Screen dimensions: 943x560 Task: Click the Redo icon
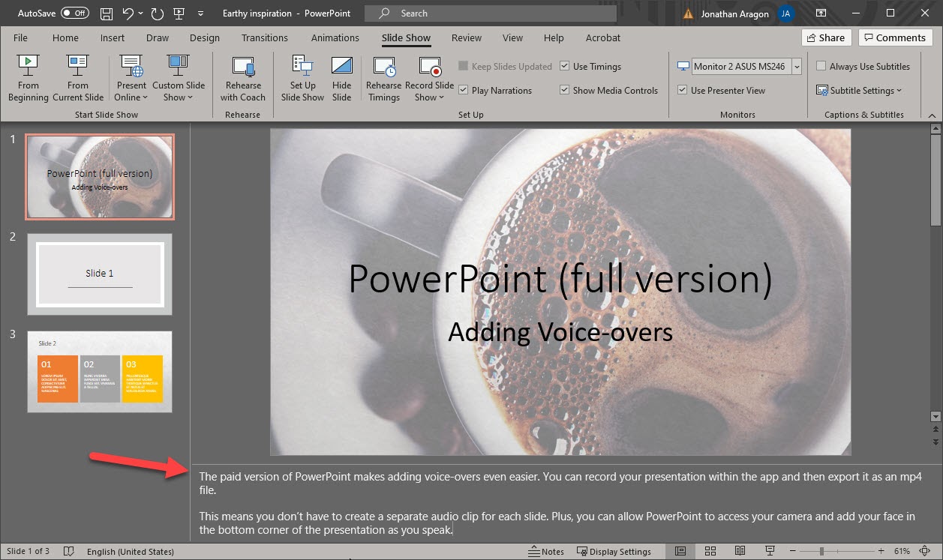point(157,13)
